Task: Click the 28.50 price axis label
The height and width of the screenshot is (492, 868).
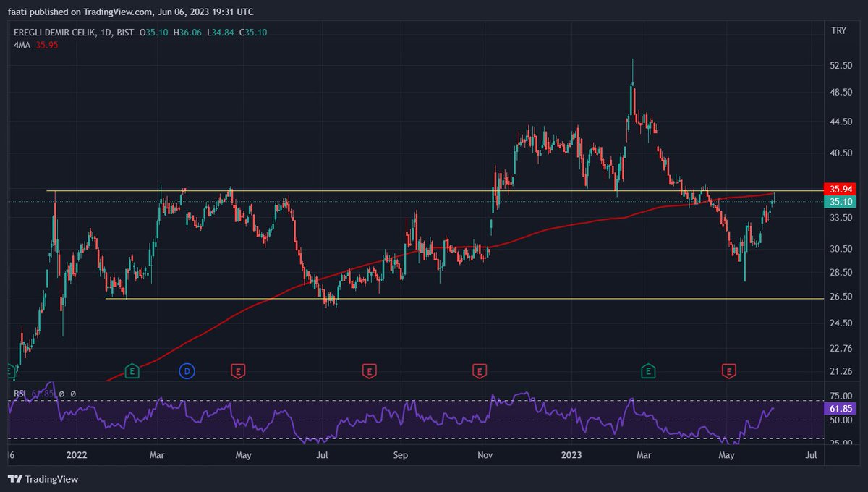Action: click(841, 273)
